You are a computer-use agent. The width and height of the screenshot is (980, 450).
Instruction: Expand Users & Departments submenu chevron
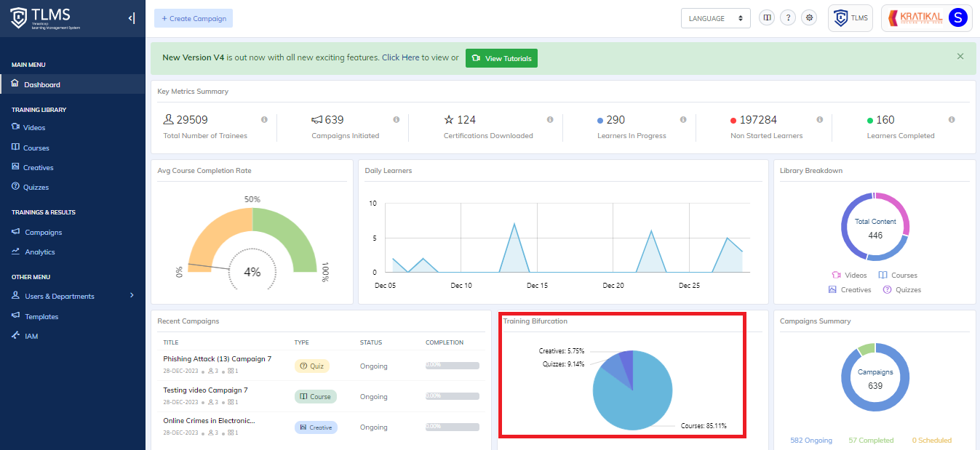point(132,295)
